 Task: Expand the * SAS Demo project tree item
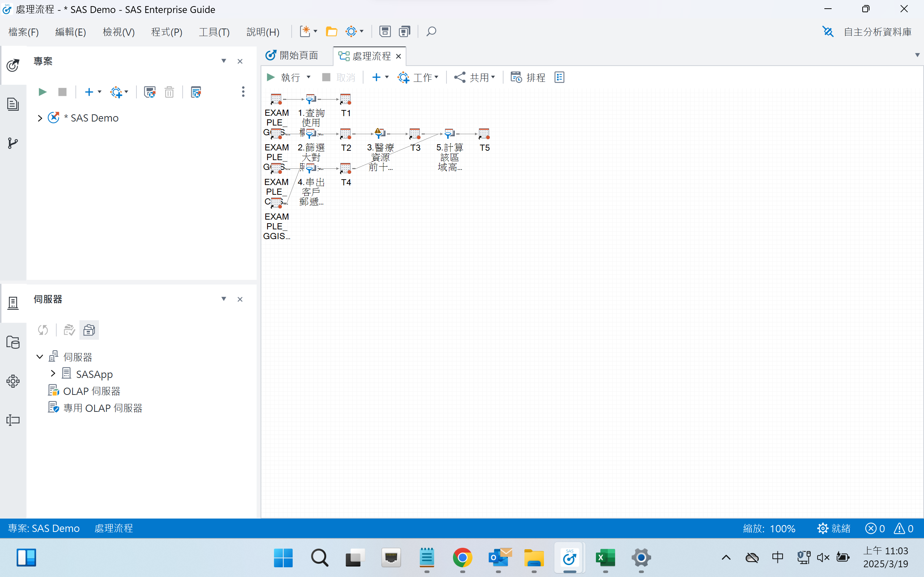(x=40, y=118)
